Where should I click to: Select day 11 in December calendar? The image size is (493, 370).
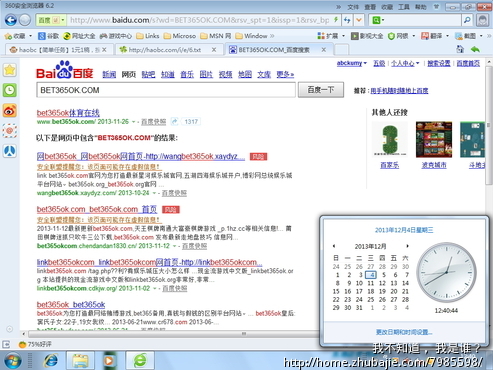[370, 283]
